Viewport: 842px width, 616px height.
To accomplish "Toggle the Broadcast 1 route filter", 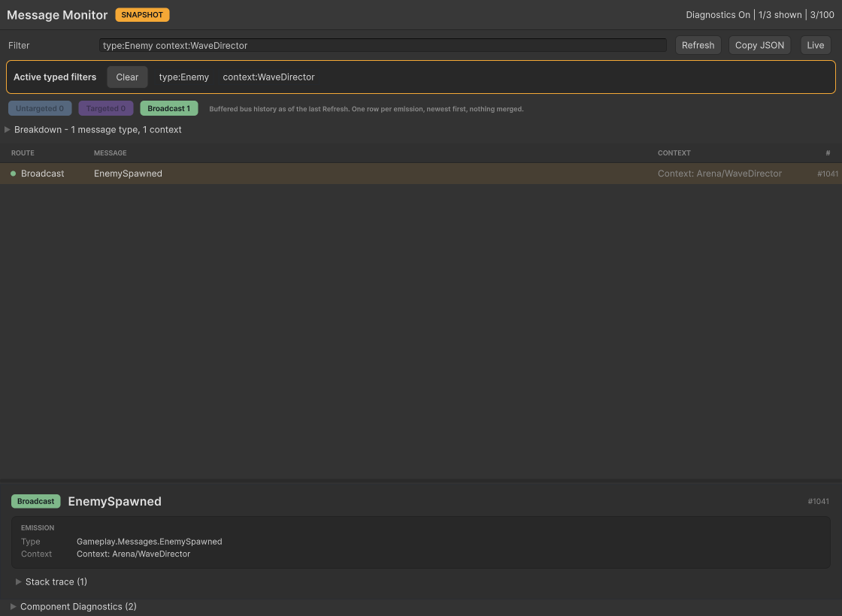I will pyautogui.click(x=169, y=108).
